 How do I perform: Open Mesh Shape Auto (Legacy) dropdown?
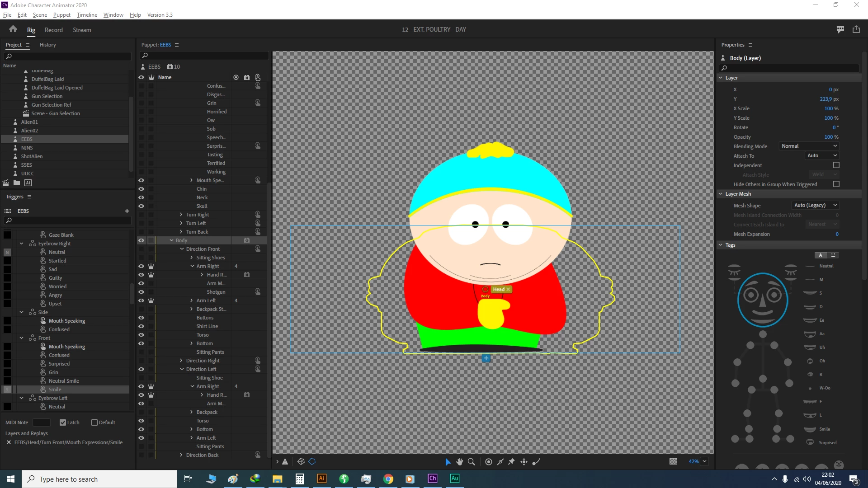tap(816, 205)
